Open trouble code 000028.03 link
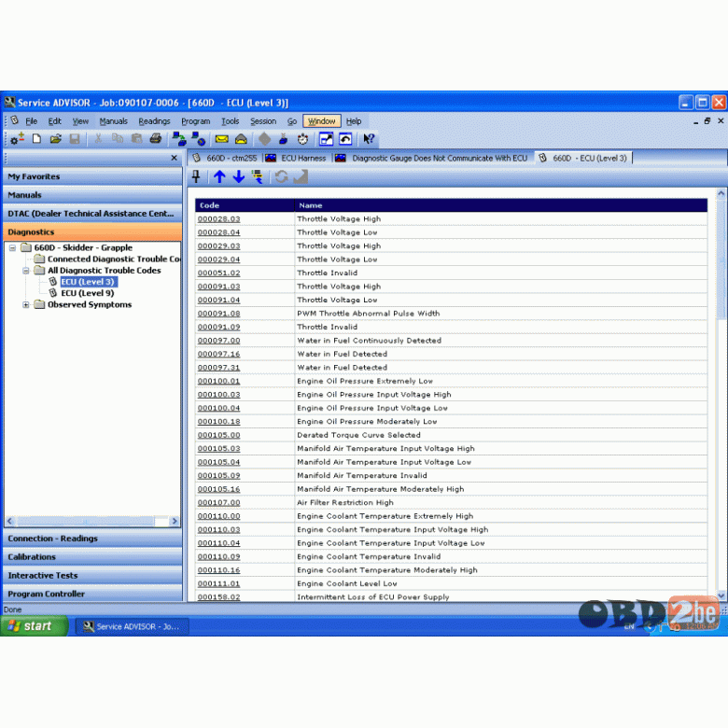This screenshot has height=728, width=728. click(218, 219)
